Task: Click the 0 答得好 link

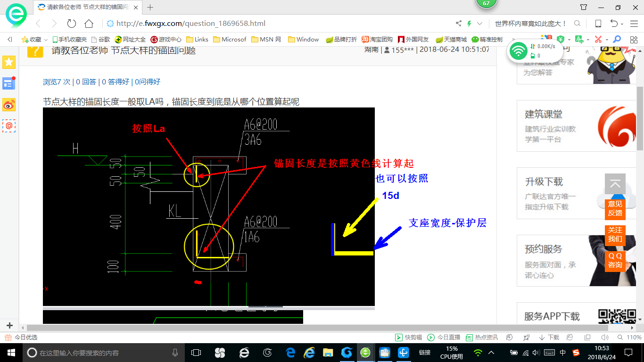Action: [115, 82]
